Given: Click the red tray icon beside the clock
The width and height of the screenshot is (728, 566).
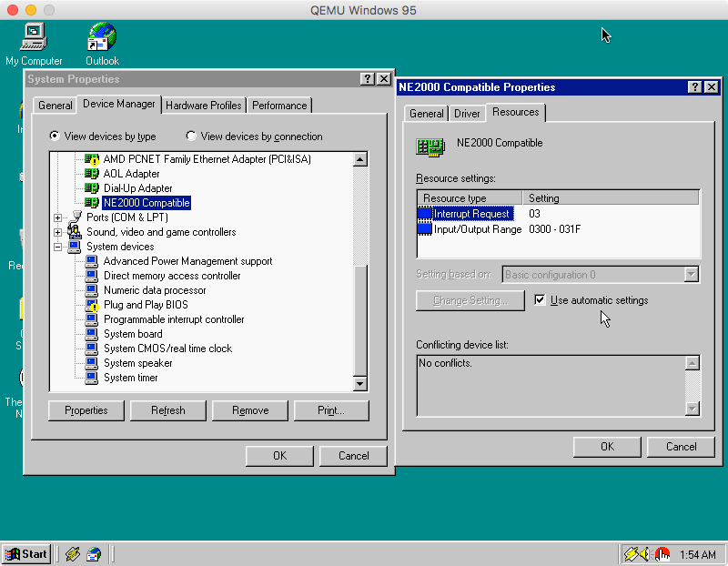Looking at the screenshot, I should [x=662, y=554].
